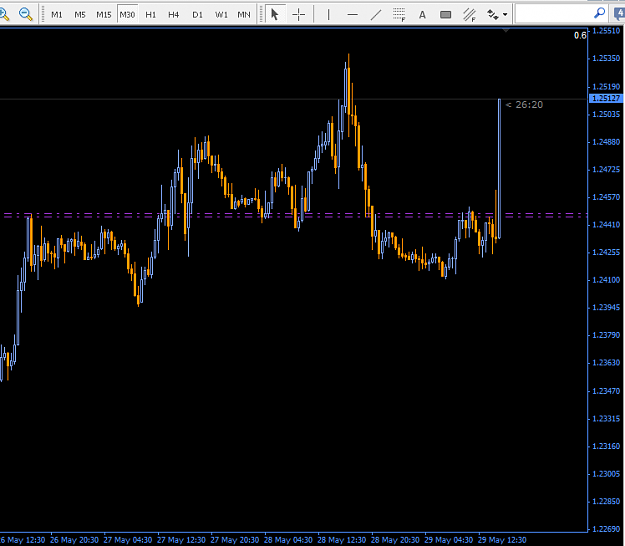The width and height of the screenshot is (625, 546).
Task: Click time axis label 28 May 20:30
Action: (x=395, y=540)
